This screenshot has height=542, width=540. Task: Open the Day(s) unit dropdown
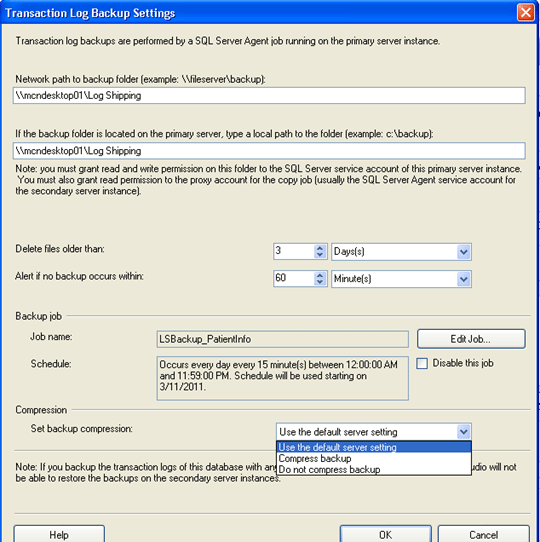[x=463, y=252]
